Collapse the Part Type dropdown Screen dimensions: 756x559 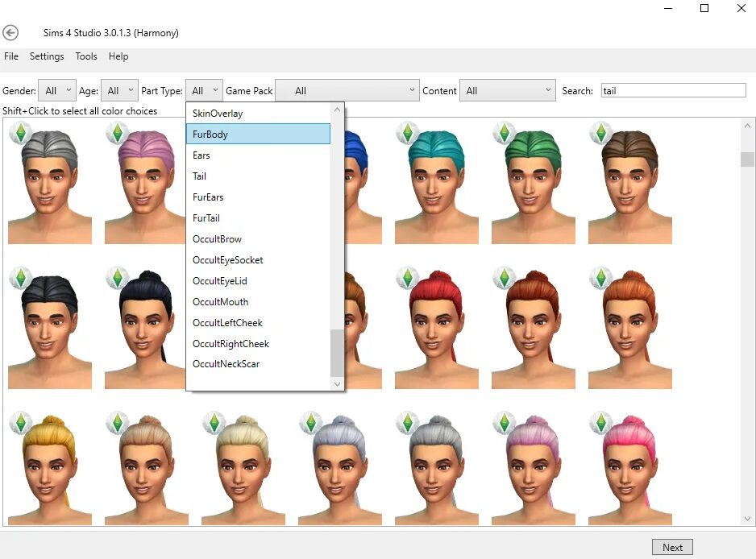click(204, 90)
